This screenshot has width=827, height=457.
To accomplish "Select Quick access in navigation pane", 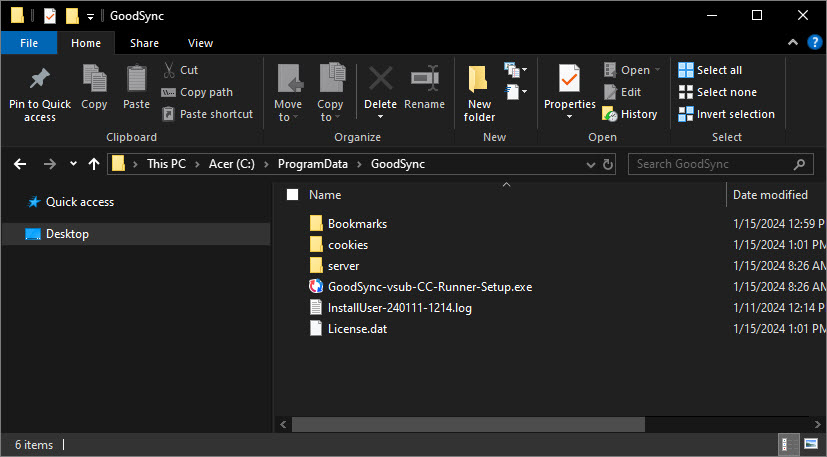I will pyautogui.click(x=80, y=202).
